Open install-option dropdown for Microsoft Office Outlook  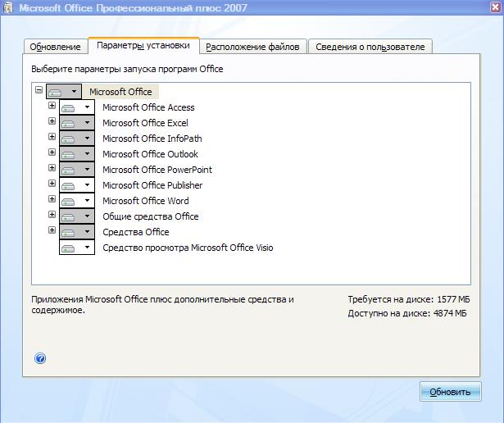[77, 154]
